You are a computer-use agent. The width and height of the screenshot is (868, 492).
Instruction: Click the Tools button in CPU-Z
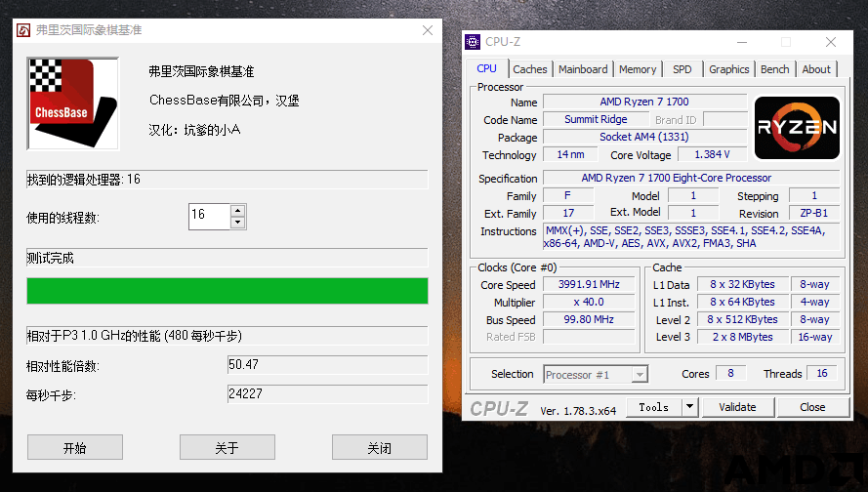coord(654,407)
